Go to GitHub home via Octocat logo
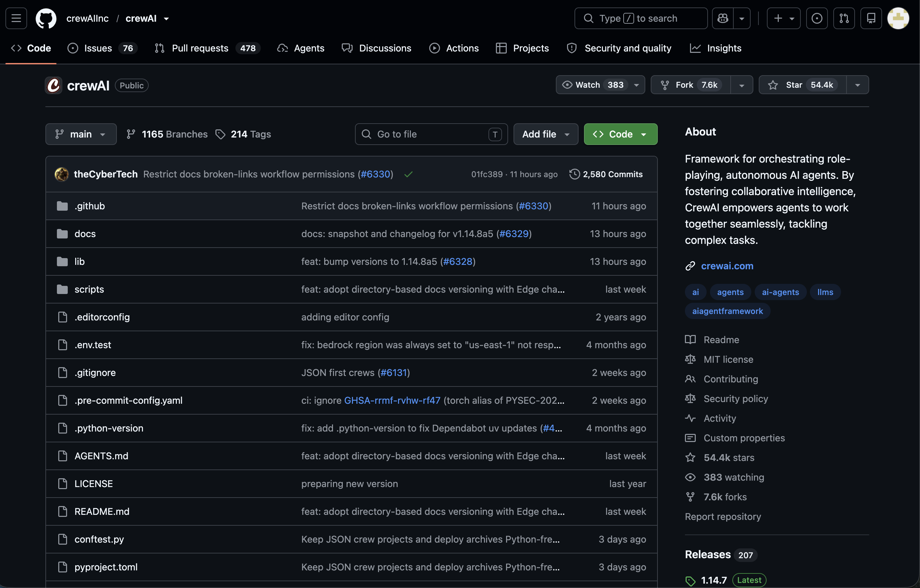Viewport: 920px width, 588px height. (46, 18)
